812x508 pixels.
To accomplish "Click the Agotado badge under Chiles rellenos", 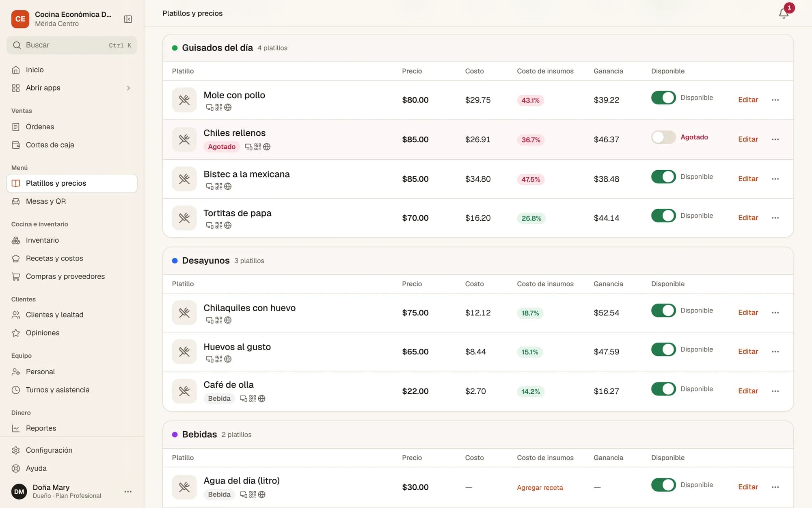I will coord(222,147).
